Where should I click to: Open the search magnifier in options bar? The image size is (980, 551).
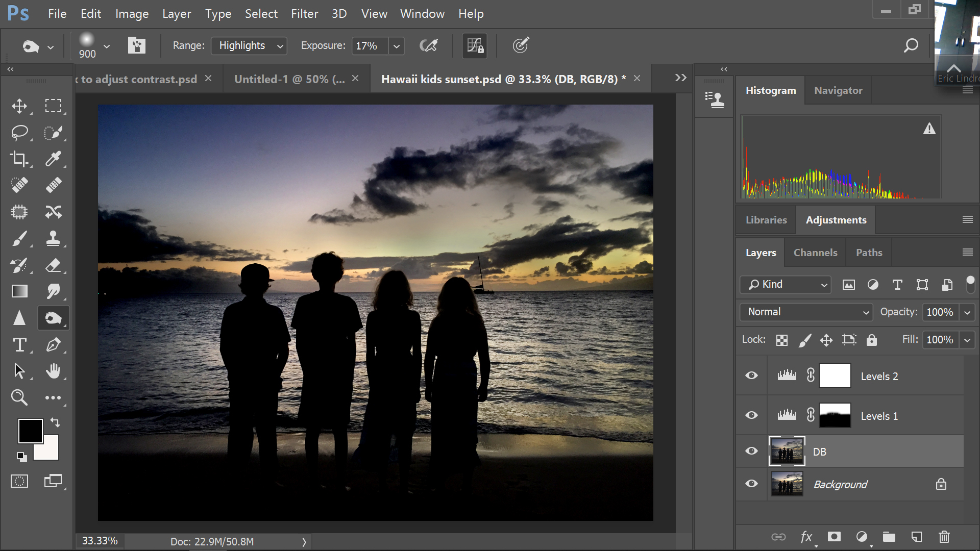pyautogui.click(x=911, y=45)
